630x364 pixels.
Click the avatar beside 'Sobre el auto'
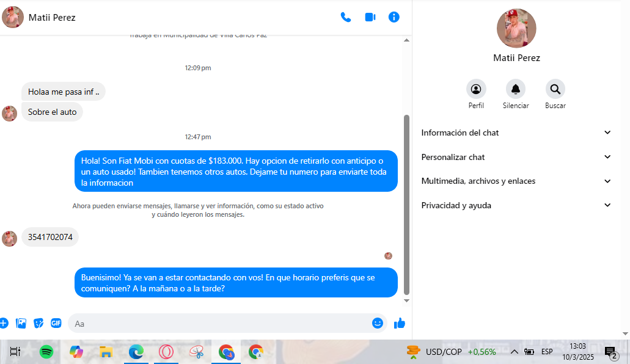[x=10, y=114]
